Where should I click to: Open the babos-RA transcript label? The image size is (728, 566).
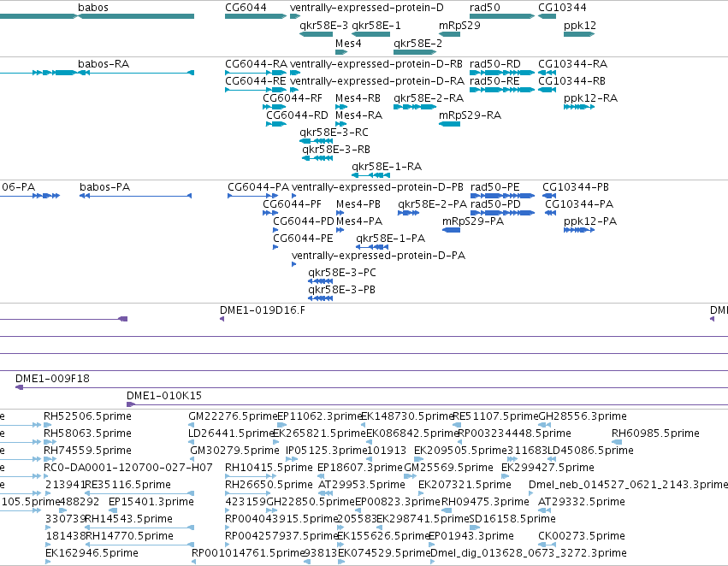pos(104,63)
